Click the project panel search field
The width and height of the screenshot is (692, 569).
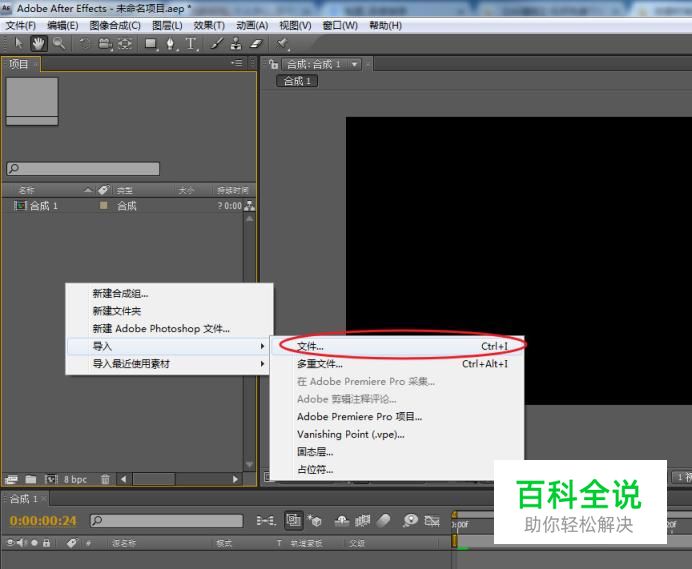(83, 169)
